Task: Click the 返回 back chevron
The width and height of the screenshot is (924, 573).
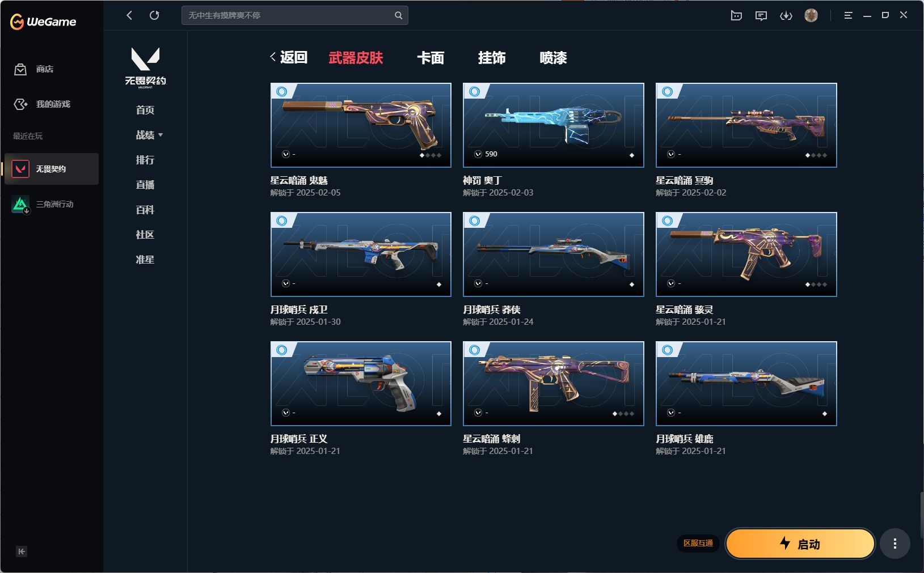Action: [273, 57]
